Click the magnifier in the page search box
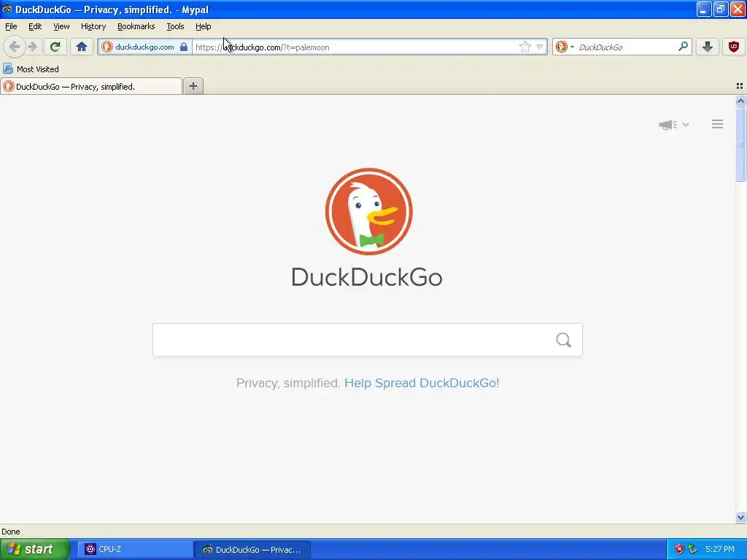This screenshot has width=747, height=560. (564, 340)
